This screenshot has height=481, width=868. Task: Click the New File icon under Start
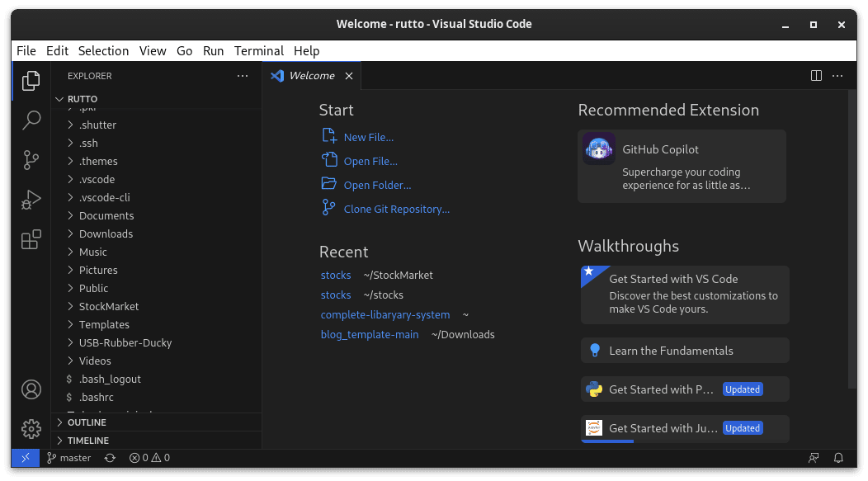pos(329,136)
